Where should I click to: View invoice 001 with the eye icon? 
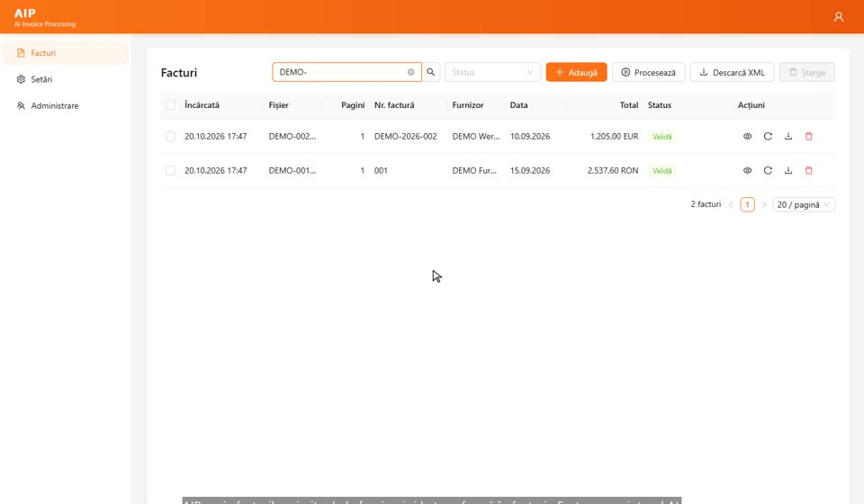point(747,170)
